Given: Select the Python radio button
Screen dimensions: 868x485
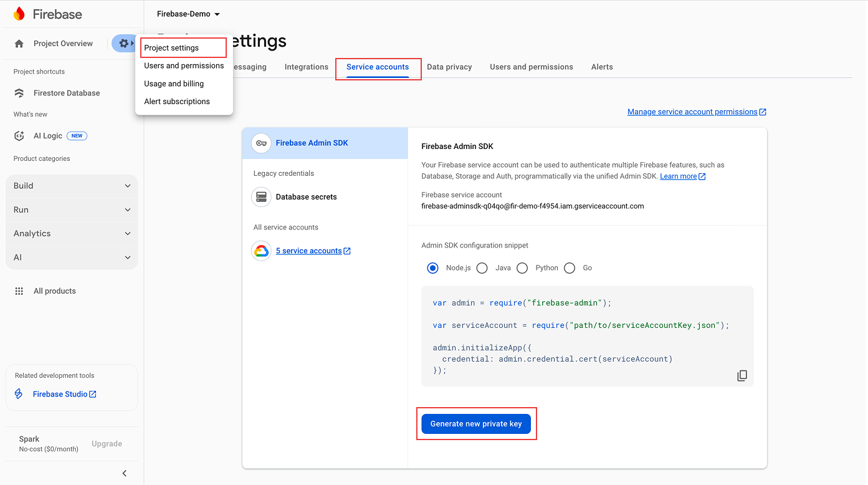Looking at the screenshot, I should point(522,268).
